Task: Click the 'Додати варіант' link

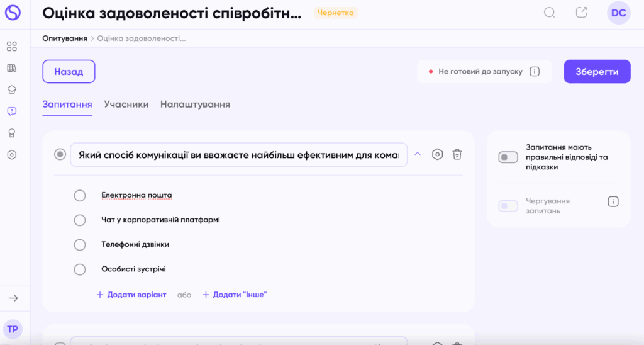Action: click(x=131, y=295)
